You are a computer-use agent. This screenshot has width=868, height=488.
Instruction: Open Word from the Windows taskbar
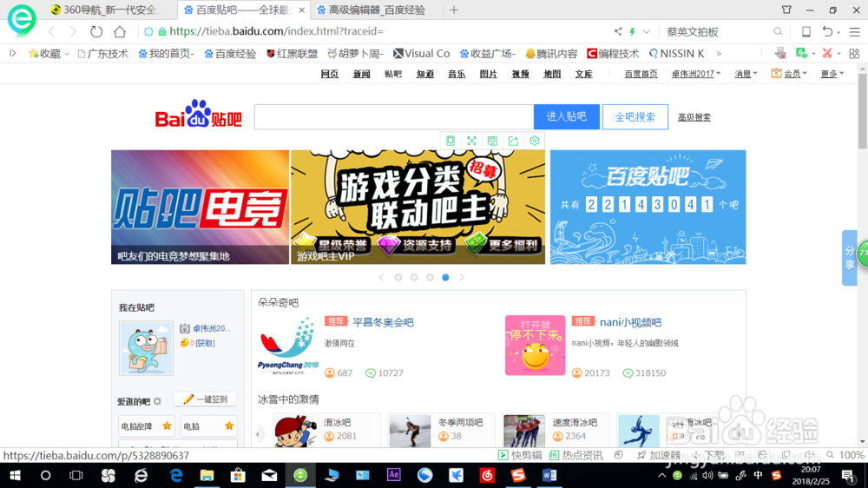pyautogui.click(x=549, y=475)
